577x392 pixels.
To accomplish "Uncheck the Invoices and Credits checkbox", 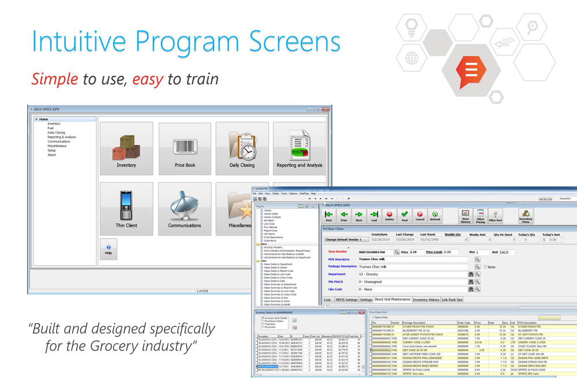I will coord(263,318).
